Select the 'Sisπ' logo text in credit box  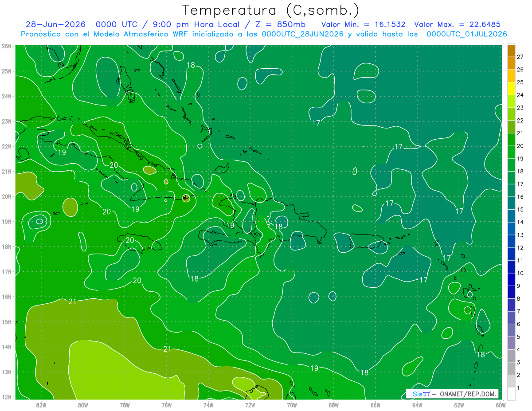pos(421,394)
